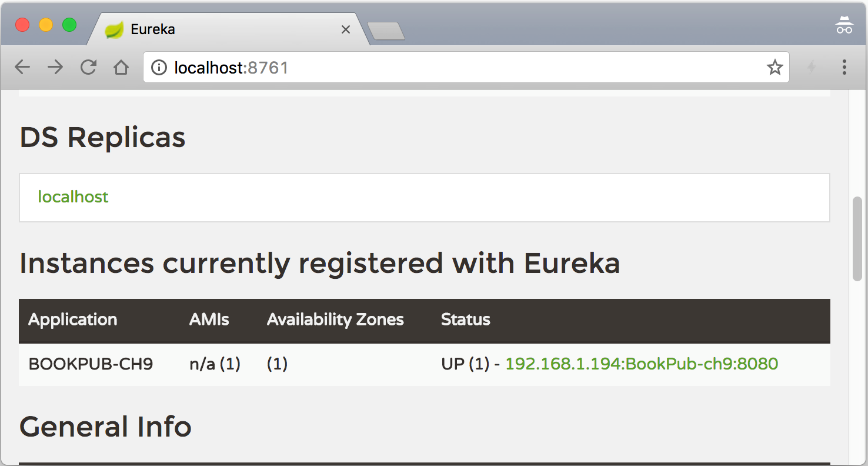This screenshot has height=466, width=868.
Task: Click the browser forward arrow
Action: 55,67
